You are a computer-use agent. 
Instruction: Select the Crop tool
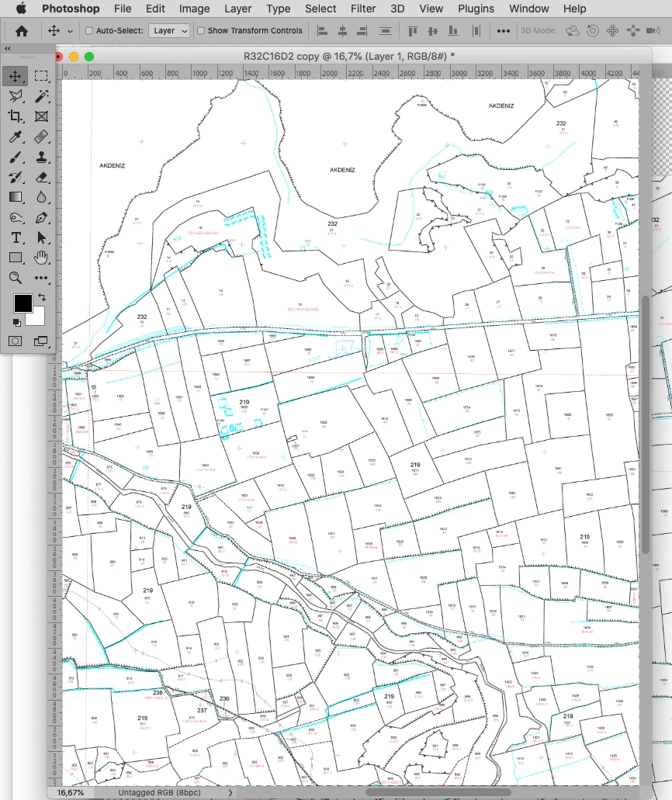pyautogui.click(x=16, y=116)
